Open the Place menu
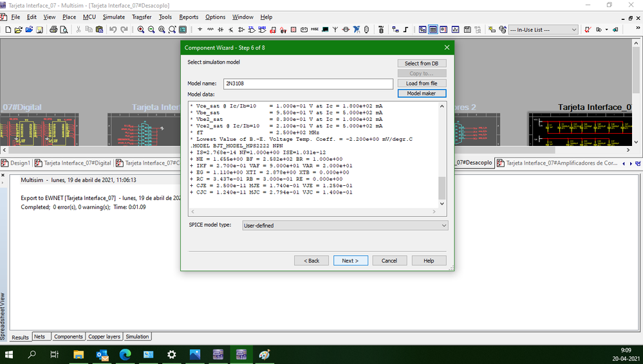 [x=69, y=17]
